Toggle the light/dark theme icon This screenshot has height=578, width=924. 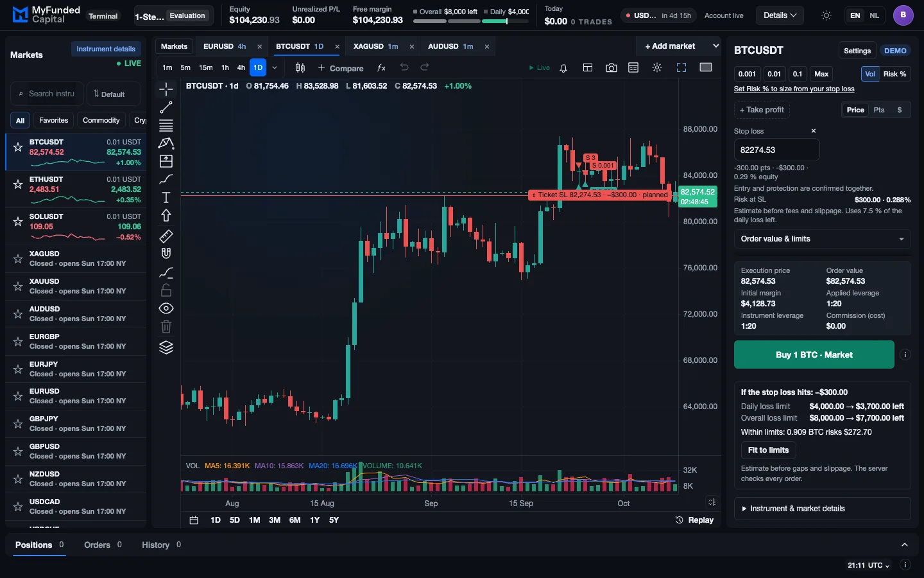click(826, 15)
